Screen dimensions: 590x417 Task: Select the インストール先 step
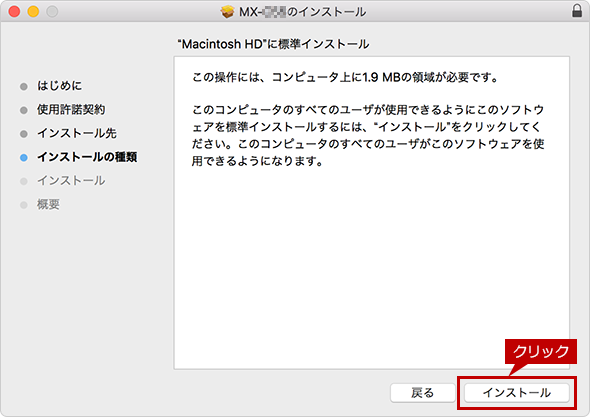pyautogui.click(x=76, y=133)
